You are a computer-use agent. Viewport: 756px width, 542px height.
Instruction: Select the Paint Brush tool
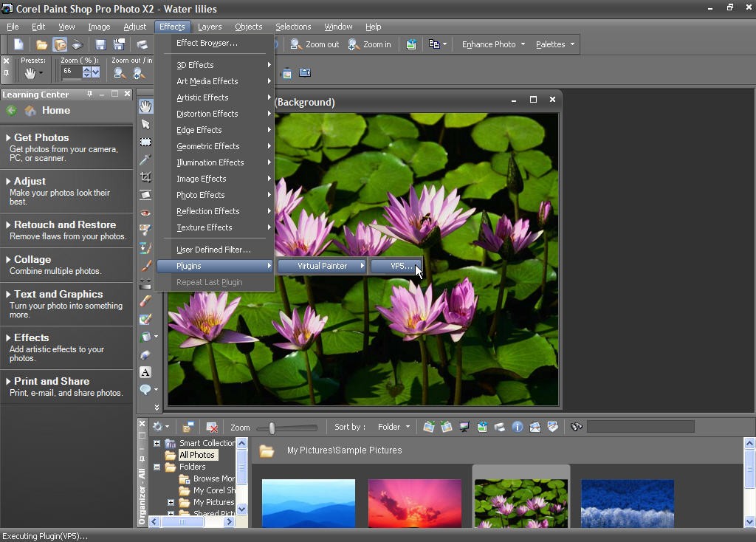(145, 266)
